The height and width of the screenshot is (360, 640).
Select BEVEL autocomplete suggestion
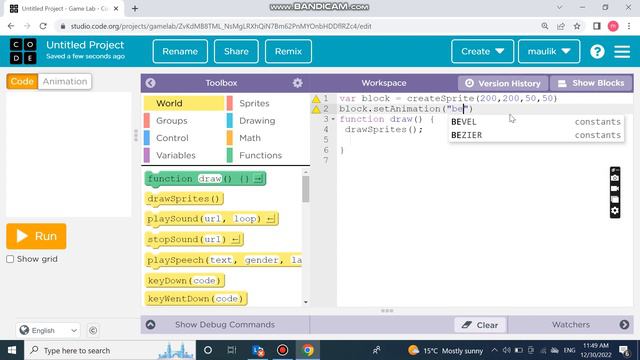(x=536, y=122)
